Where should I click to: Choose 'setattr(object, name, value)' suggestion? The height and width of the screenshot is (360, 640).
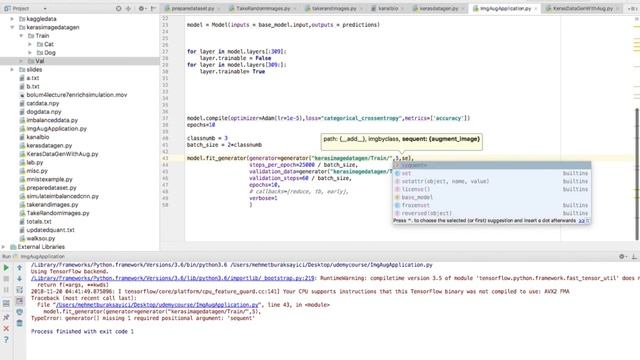pos(492,181)
